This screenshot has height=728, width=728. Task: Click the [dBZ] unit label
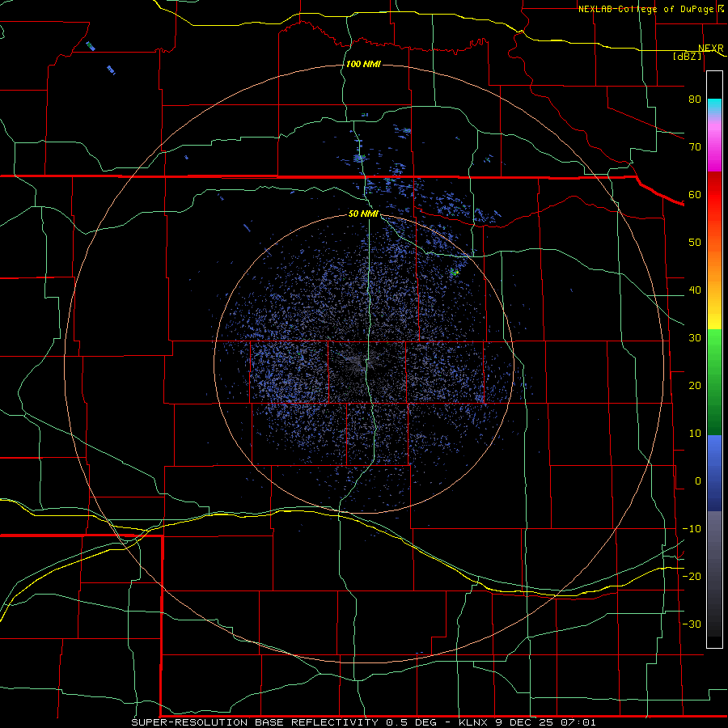point(687,56)
